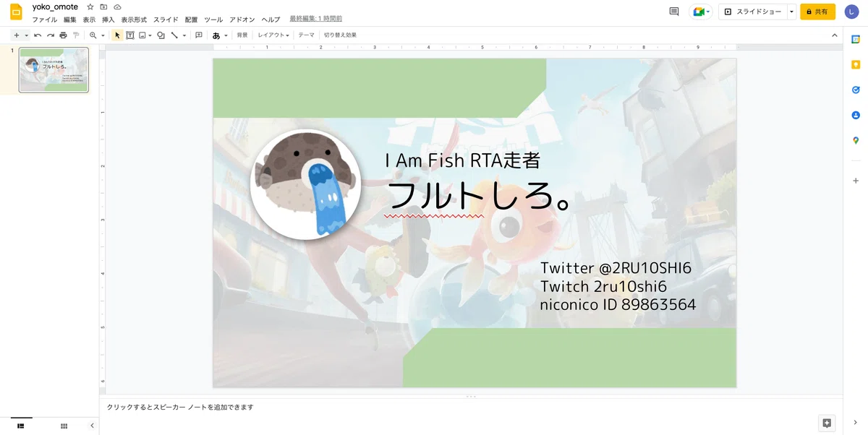
Task: Add a comment via toolbar
Action: [199, 35]
